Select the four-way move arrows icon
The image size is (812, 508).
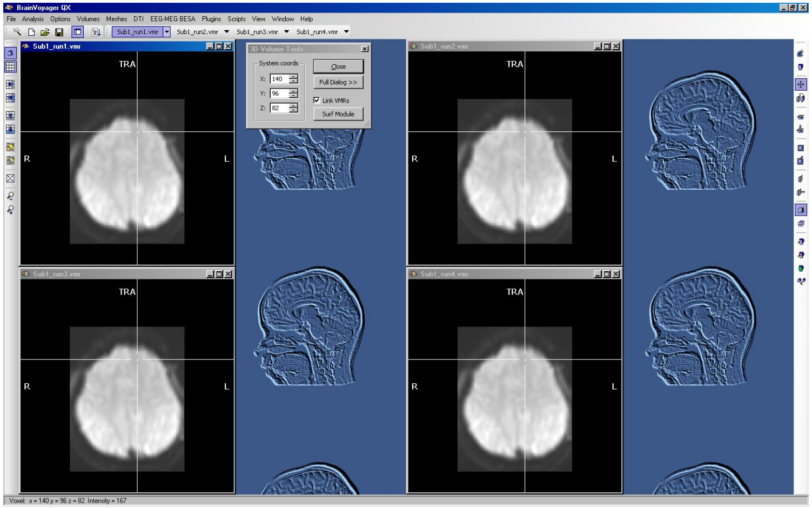[801, 84]
